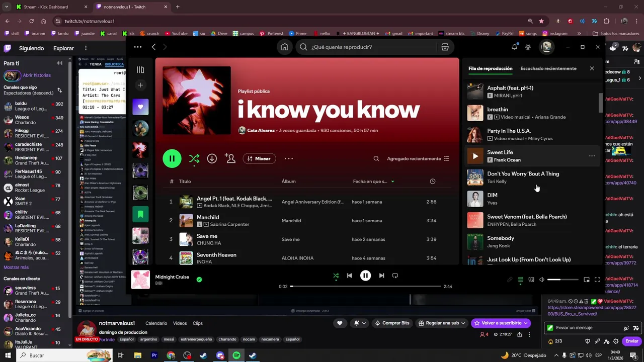Open the Save me album link
The width and height of the screenshot is (644, 362).
(290, 239)
